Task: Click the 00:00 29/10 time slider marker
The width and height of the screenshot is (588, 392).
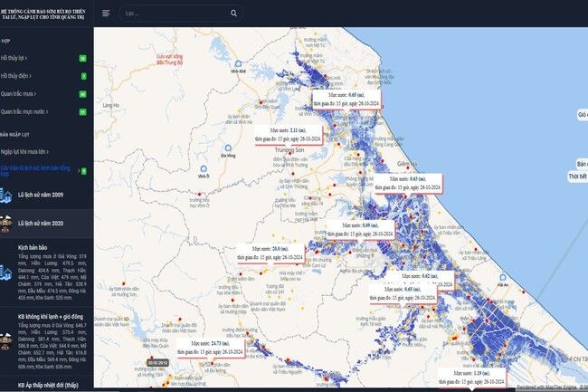Action: [157, 362]
